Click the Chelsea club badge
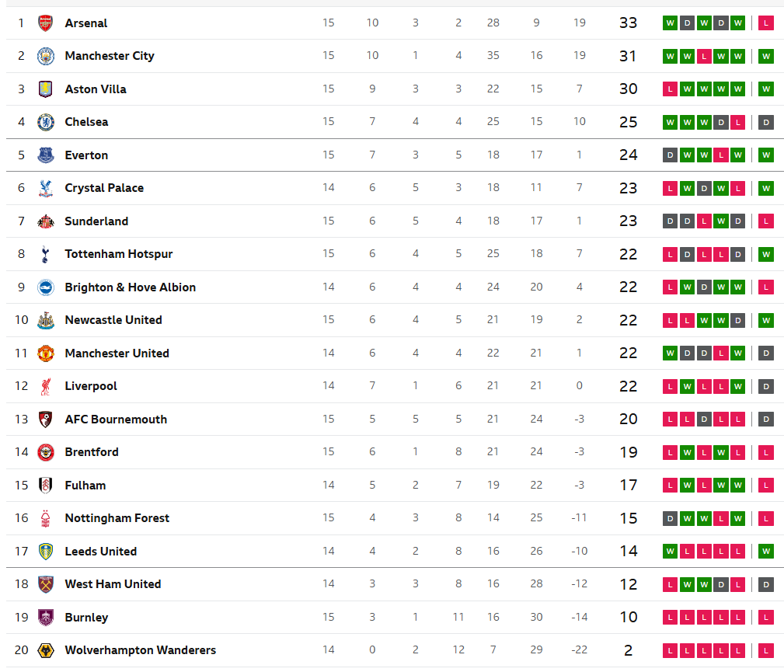The width and height of the screenshot is (784, 672). tap(46, 122)
